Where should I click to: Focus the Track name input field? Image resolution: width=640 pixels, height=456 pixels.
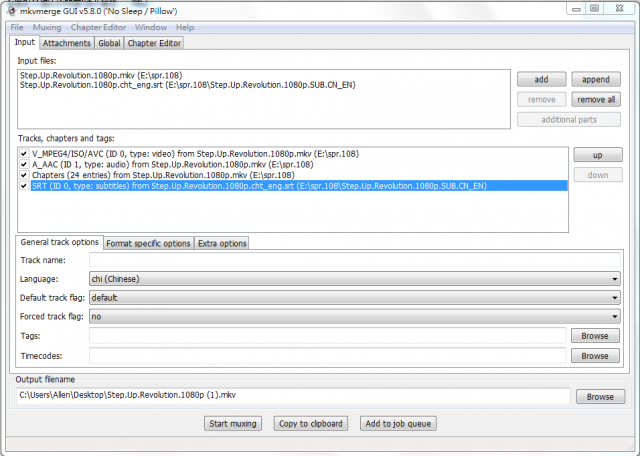point(355,260)
